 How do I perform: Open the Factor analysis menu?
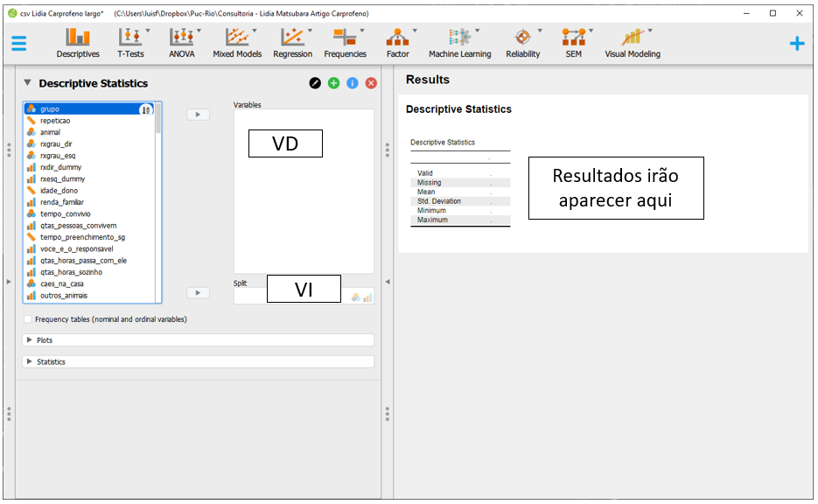[398, 42]
